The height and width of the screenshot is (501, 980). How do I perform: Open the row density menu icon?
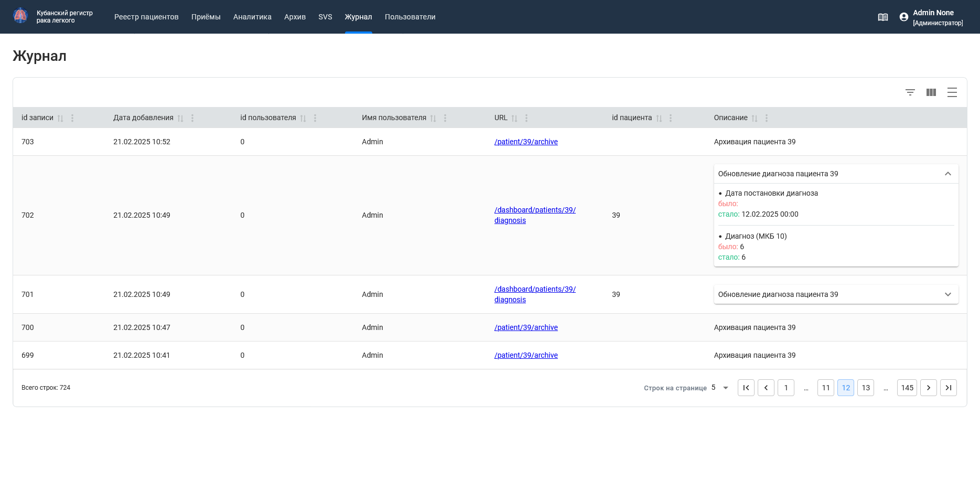click(952, 92)
